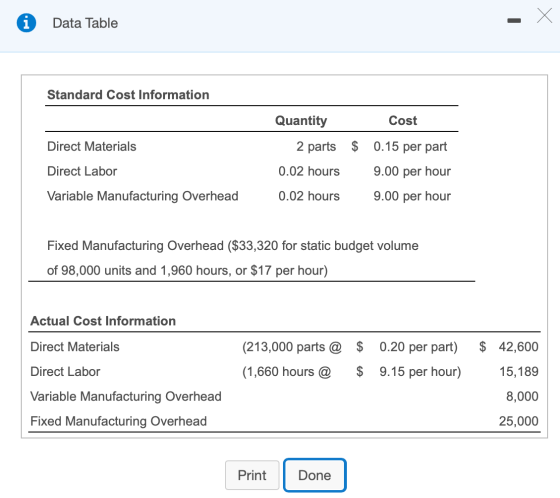Click the blue info icon
This screenshot has height=498, width=560.
click(x=26, y=23)
